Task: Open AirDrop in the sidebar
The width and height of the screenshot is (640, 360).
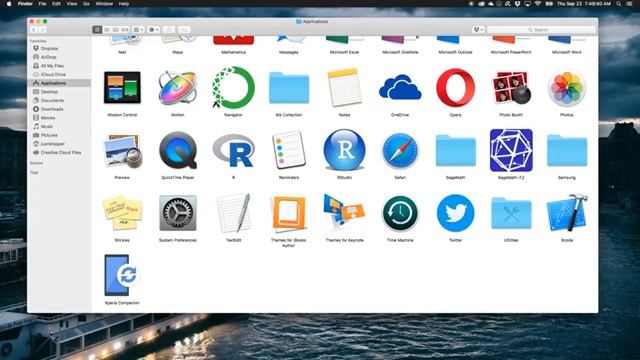Action: coord(48,57)
